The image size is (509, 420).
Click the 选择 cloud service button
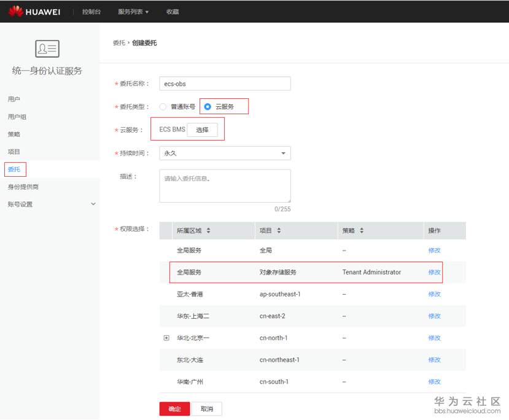tap(202, 130)
